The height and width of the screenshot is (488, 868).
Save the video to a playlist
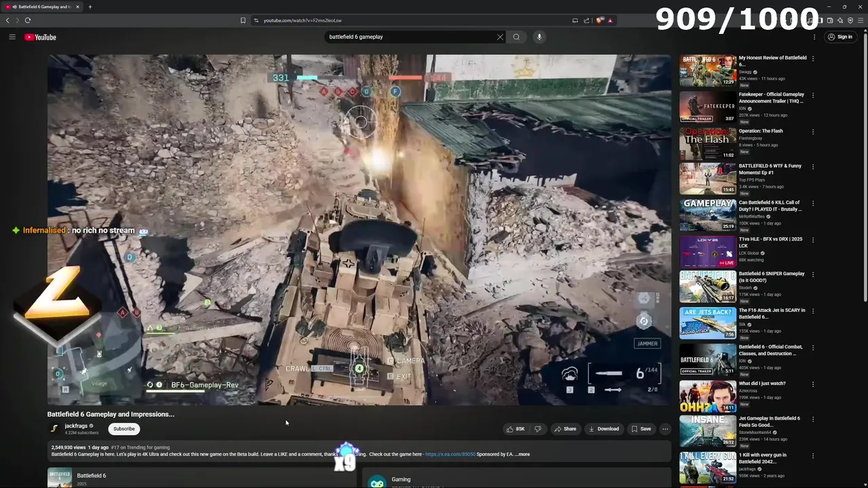(x=641, y=428)
